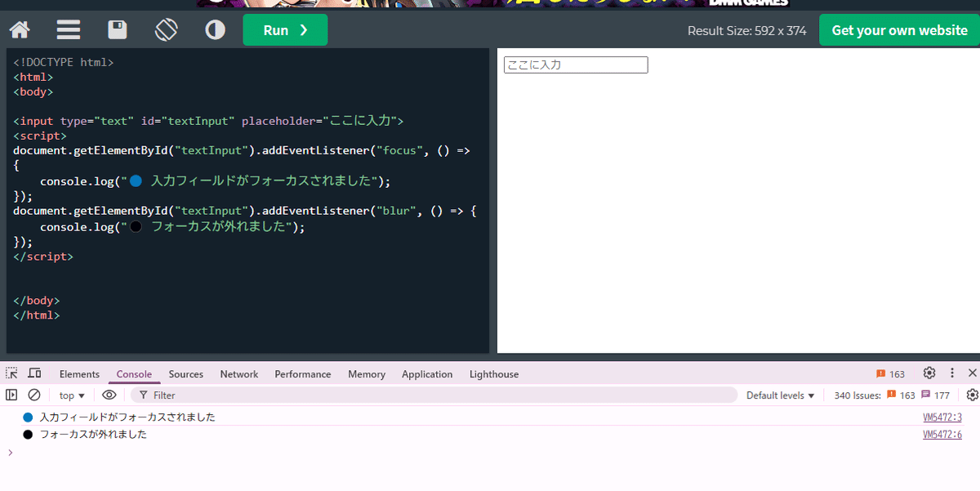This screenshot has width=980, height=491.
Task: Click the console prompt line
Action: pos(490,452)
